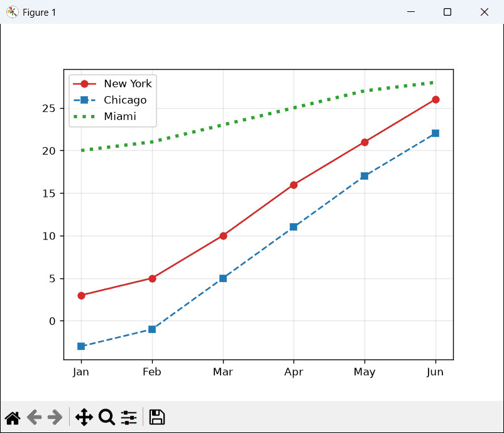Click the 0 y-axis tick label
Screen dimensions: 504x433
[x=52, y=321]
